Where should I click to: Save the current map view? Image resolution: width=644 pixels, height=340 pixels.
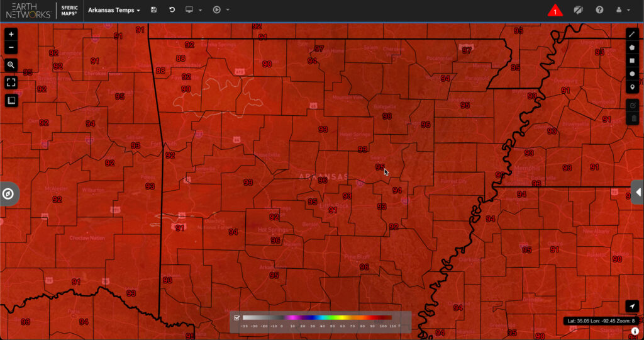coord(154,10)
